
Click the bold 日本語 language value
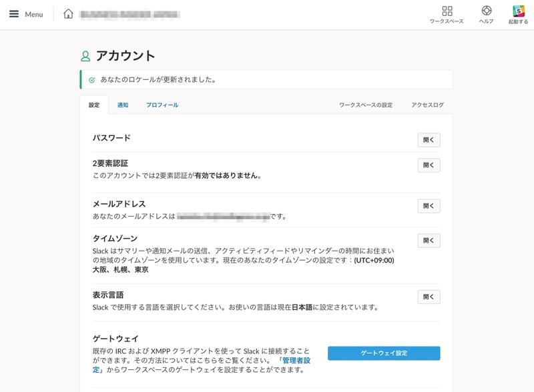coord(302,307)
